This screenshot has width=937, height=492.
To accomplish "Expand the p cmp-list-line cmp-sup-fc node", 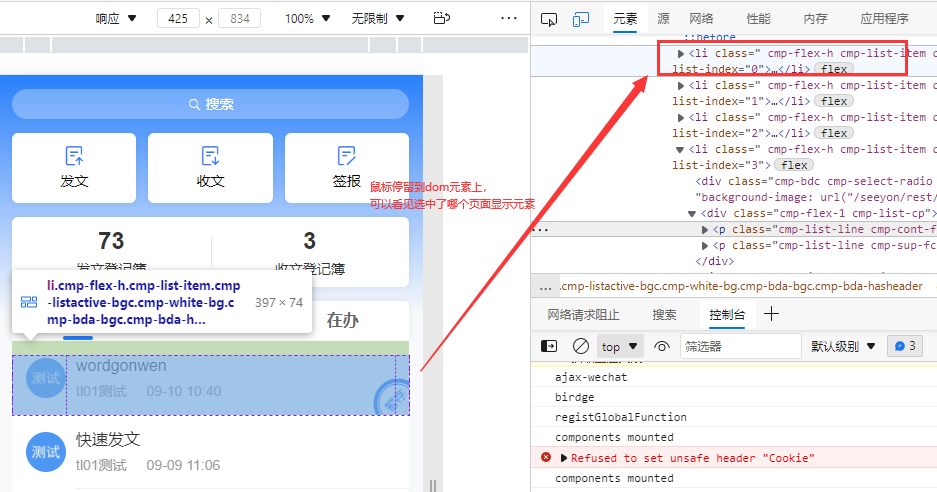I will 705,246.
